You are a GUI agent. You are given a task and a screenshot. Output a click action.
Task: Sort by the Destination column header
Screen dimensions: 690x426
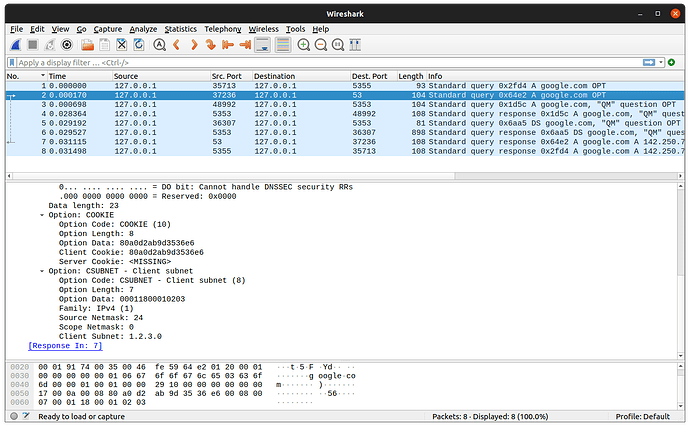301,76
